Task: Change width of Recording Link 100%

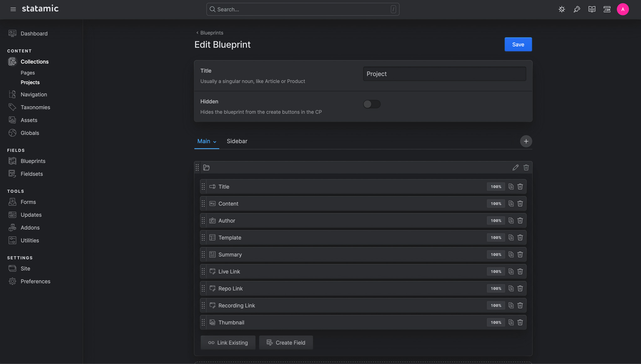Action: click(x=496, y=305)
